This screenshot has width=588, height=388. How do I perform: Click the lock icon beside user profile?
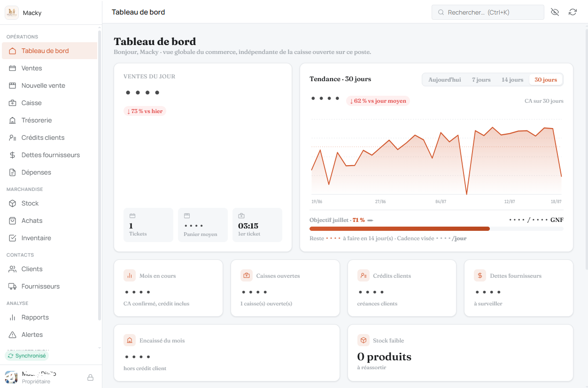click(x=91, y=378)
